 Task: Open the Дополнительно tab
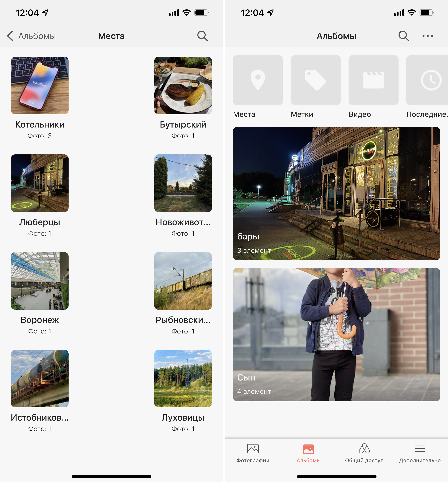point(420,453)
